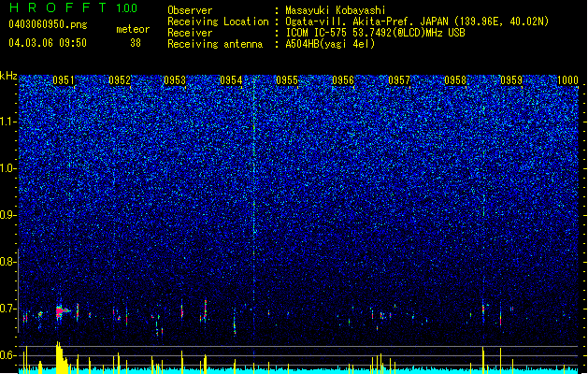Click observer name Masayuki Kobayashi
The width and height of the screenshot is (588, 374).
click(335, 10)
